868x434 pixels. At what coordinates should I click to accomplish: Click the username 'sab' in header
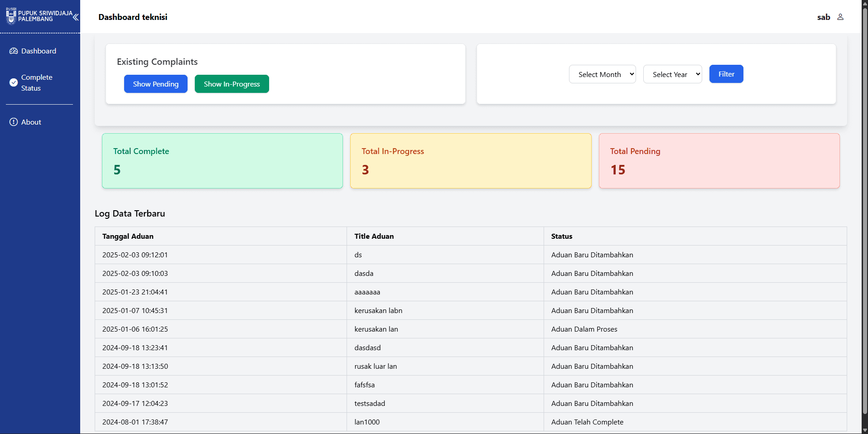pos(823,17)
